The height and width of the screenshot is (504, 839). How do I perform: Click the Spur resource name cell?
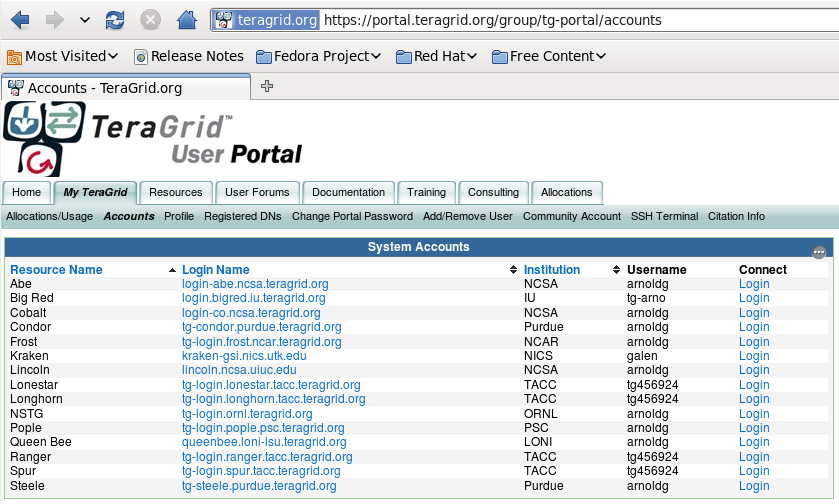[23, 471]
